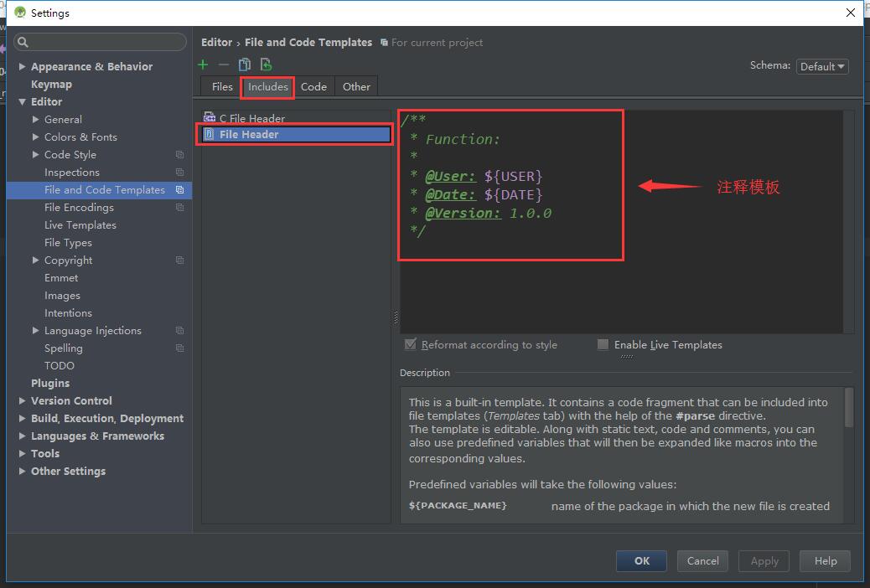
Task: Open the Schema Default dropdown
Action: (822, 66)
